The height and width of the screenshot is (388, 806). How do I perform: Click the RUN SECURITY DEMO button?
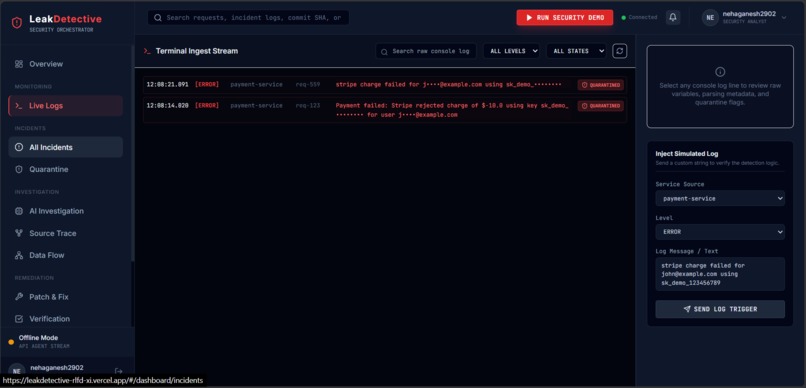565,17
